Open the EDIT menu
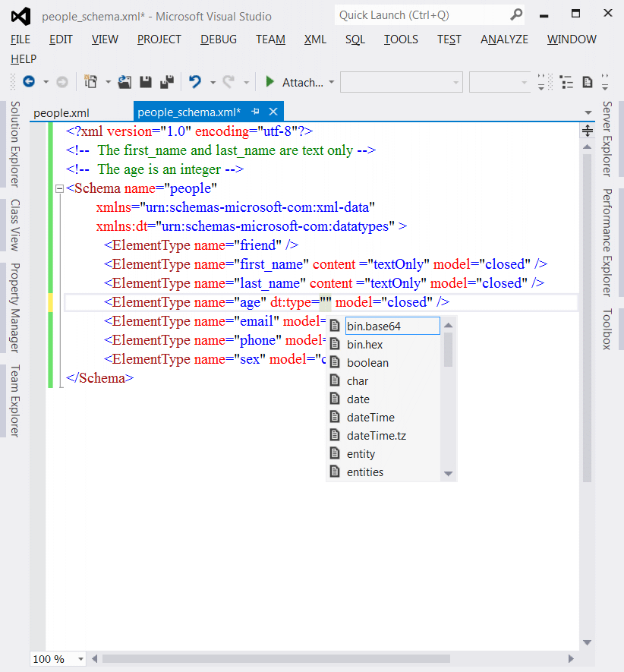The image size is (624, 672). 61,39
